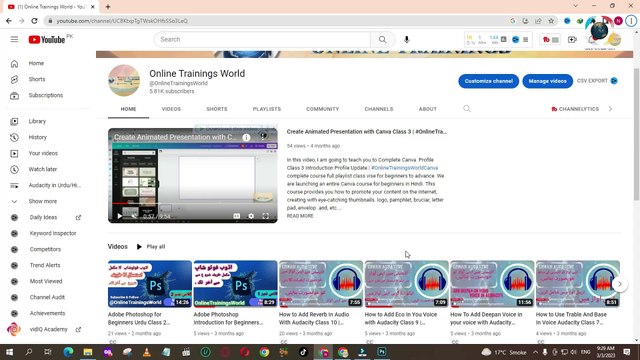
Task: Expand more channel tabs chevron
Action: (610, 109)
